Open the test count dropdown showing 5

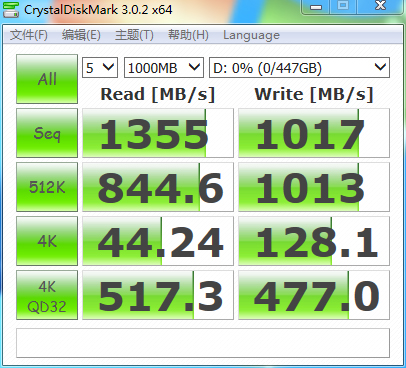coord(100,68)
